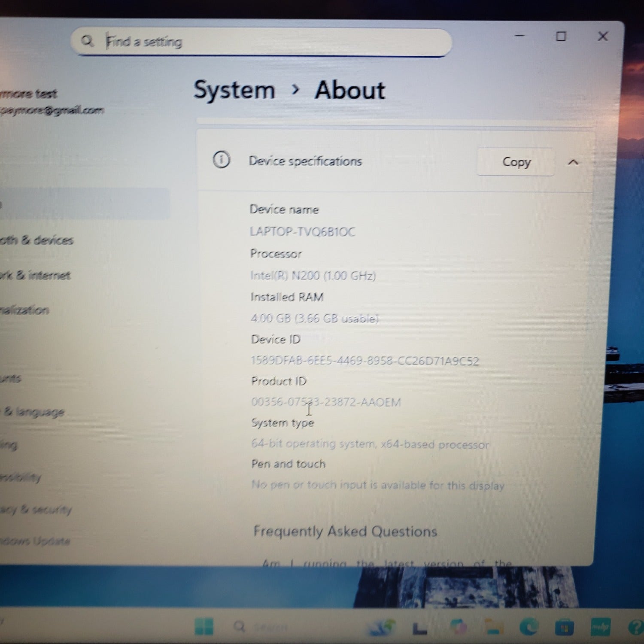The height and width of the screenshot is (644, 644).
Task: Collapse the Device specifications section
Action: click(573, 162)
